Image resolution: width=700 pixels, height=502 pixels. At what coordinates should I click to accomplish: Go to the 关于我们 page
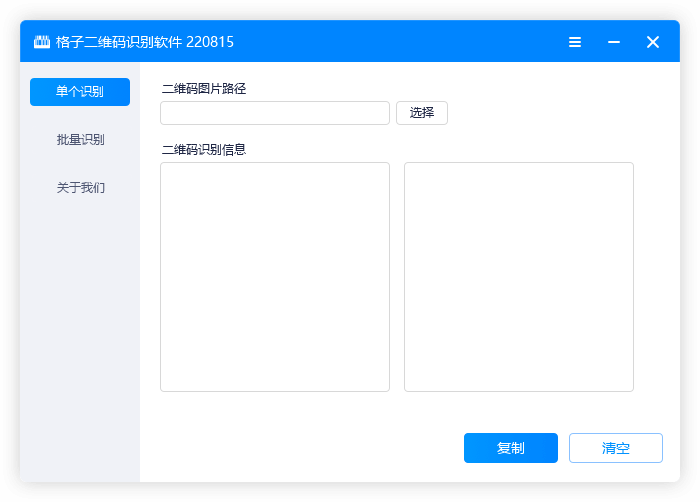click(x=80, y=188)
